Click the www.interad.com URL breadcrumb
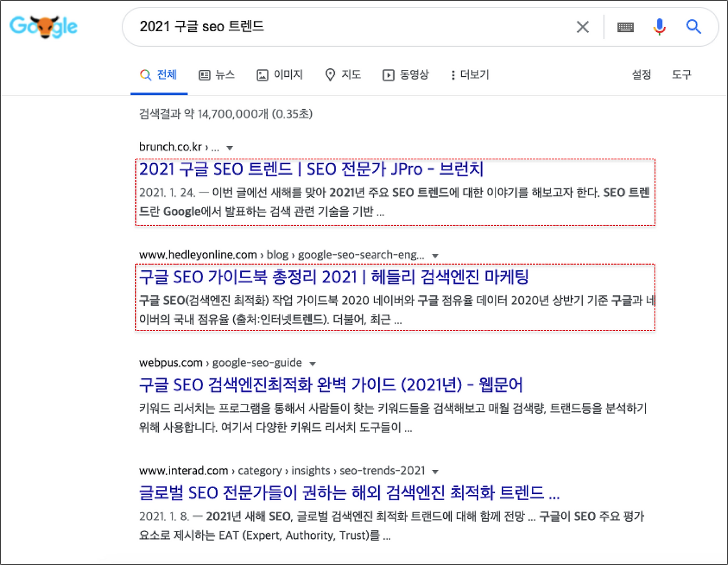The image size is (728, 565). coord(282,471)
